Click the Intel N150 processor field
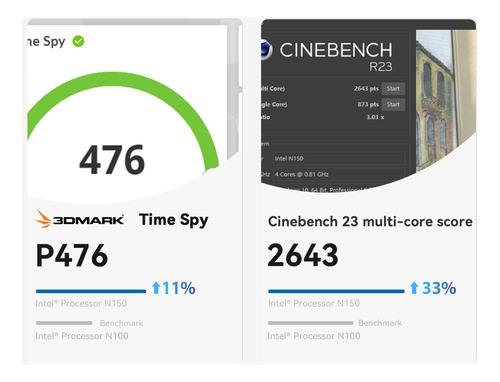This screenshot has height=382, width=500. coord(339,159)
